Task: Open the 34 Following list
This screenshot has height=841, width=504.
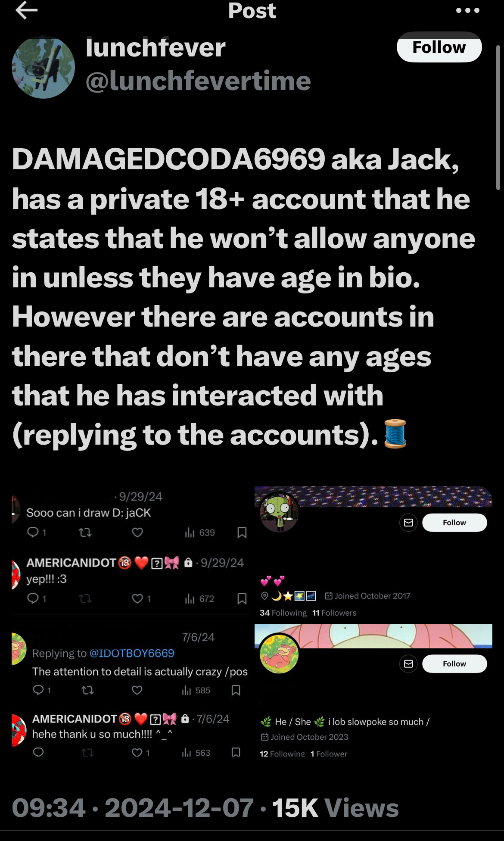Action: (x=283, y=613)
